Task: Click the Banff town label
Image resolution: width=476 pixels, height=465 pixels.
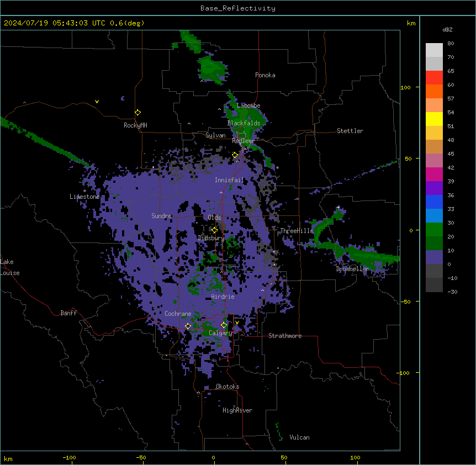Action: (x=68, y=313)
